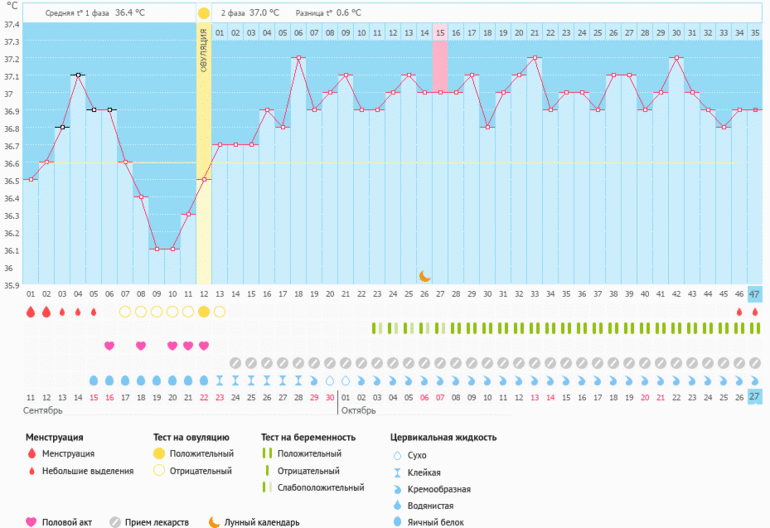Click the filled positive ovulation test on day 12
770x528 pixels.
204,311
